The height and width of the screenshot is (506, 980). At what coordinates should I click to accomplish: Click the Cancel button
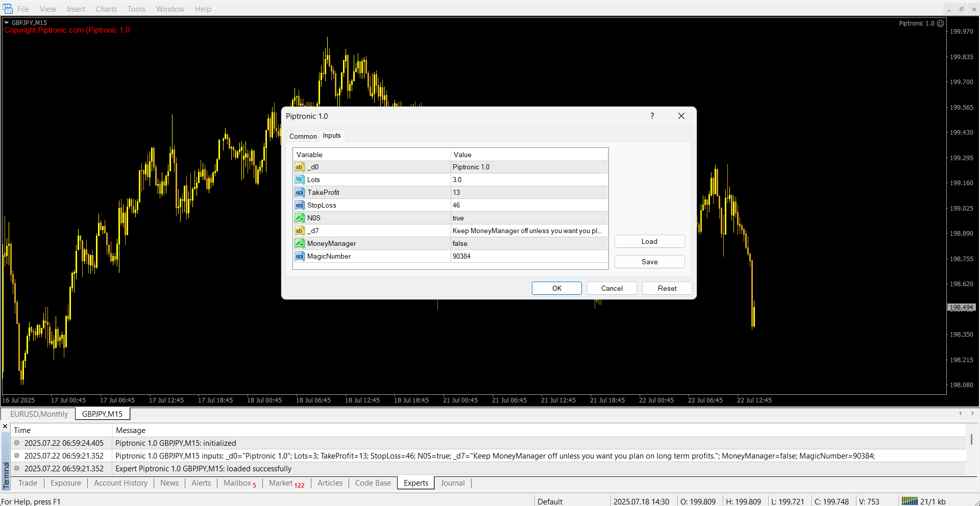(612, 288)
